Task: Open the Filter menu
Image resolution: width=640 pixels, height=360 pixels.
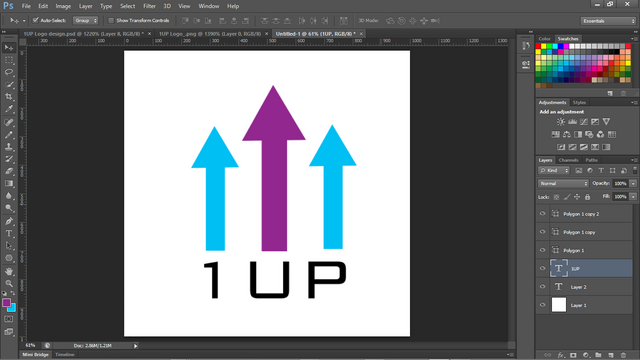Action: coord(149,6)
